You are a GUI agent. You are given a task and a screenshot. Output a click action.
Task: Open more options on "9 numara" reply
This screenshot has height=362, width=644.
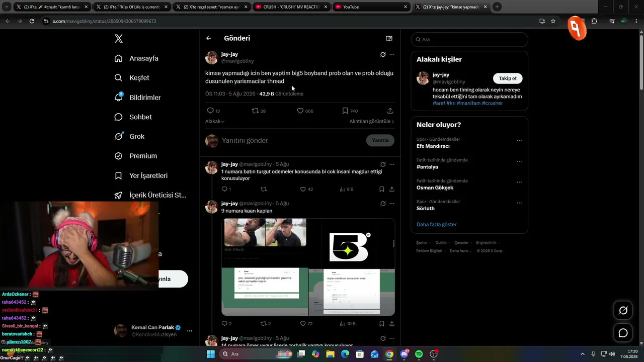[392, 204]
